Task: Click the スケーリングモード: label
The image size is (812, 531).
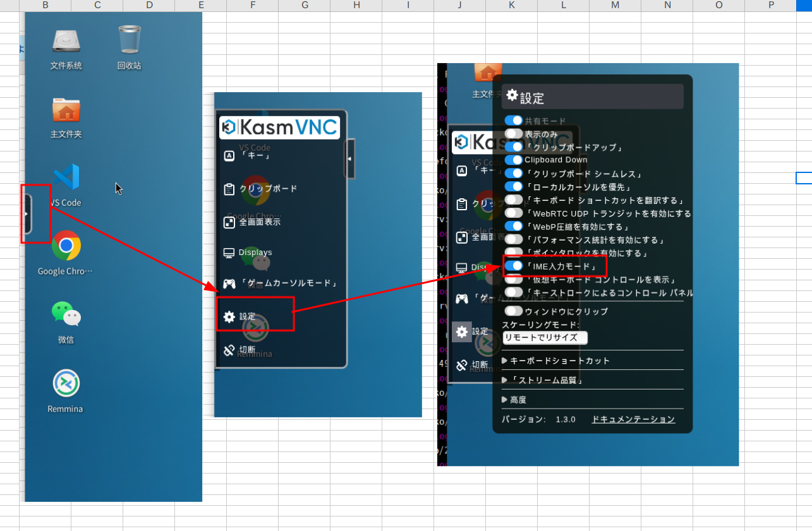Action: (x=541, y=325)
